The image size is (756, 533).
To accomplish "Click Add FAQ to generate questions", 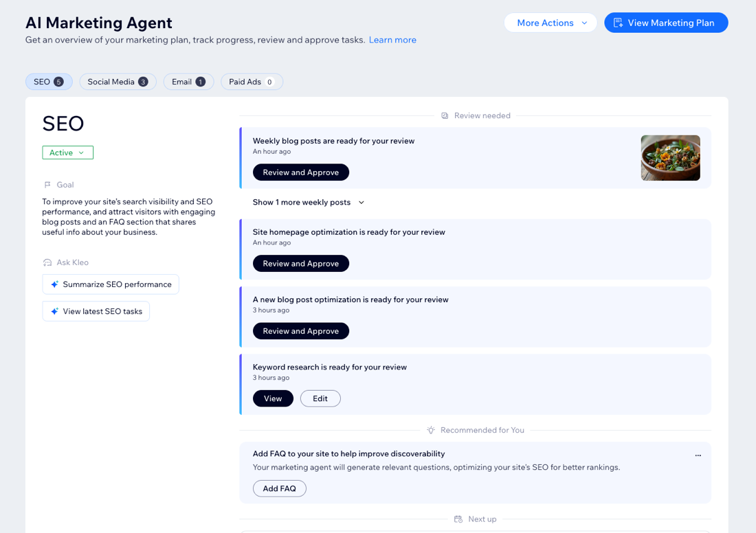I will pyautogui.click(x=280, y=488).
